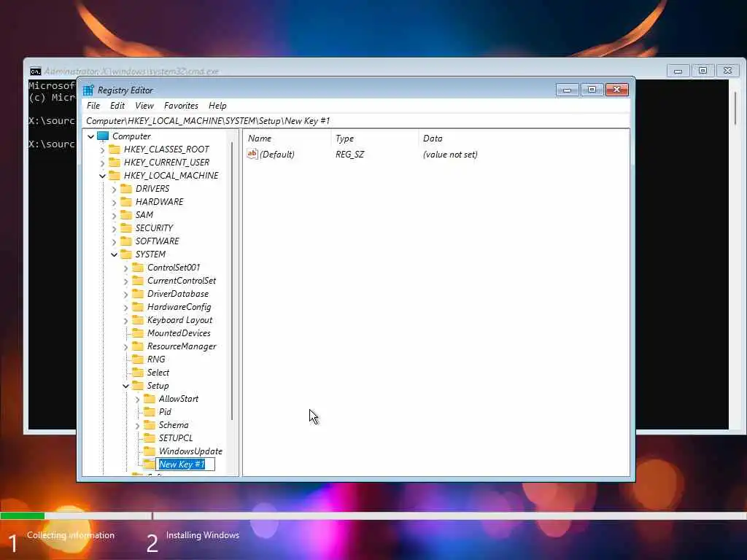This screenshot has width=747, height=560.
Task: Click the HardwareConfig folder icon
Action: tap(138, 307)
